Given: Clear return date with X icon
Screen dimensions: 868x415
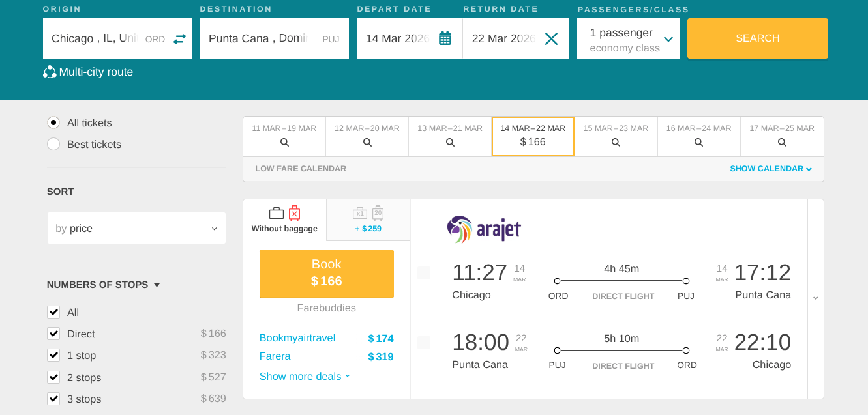Looking at the screenshot, I should tap(551, 39).
